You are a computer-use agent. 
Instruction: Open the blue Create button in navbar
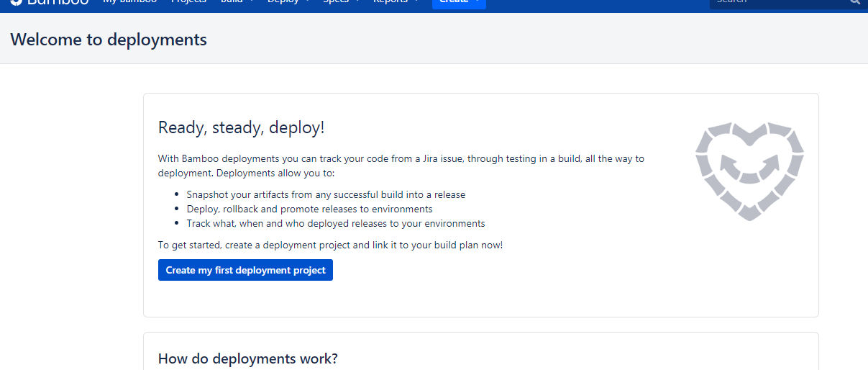tap(459, 3)
